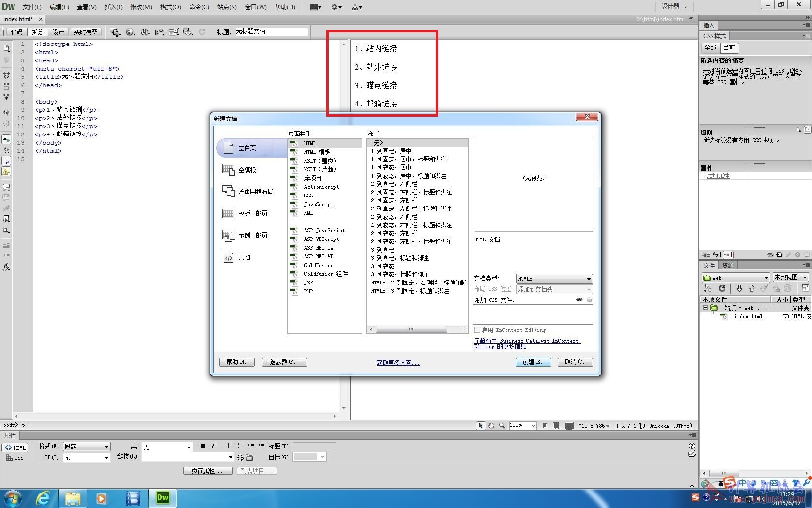Click the attach style sheet link icon in CSS panel

click(x=770, y=254)
